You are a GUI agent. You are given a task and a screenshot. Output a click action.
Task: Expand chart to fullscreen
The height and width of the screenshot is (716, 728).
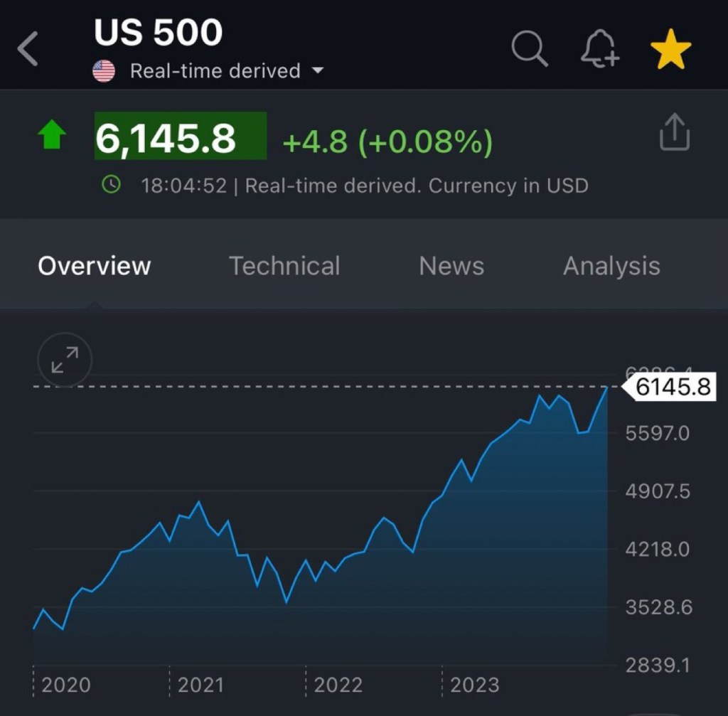click(65, 359)
